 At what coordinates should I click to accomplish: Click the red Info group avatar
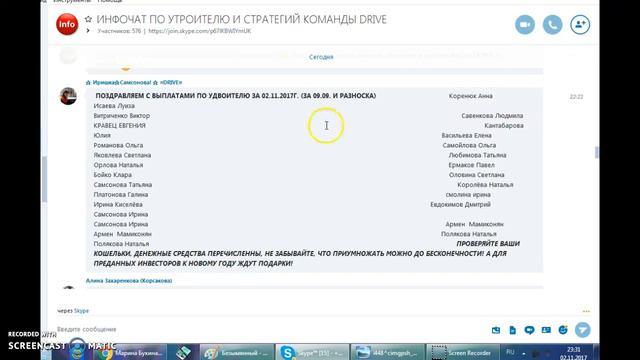click(67, 24)
